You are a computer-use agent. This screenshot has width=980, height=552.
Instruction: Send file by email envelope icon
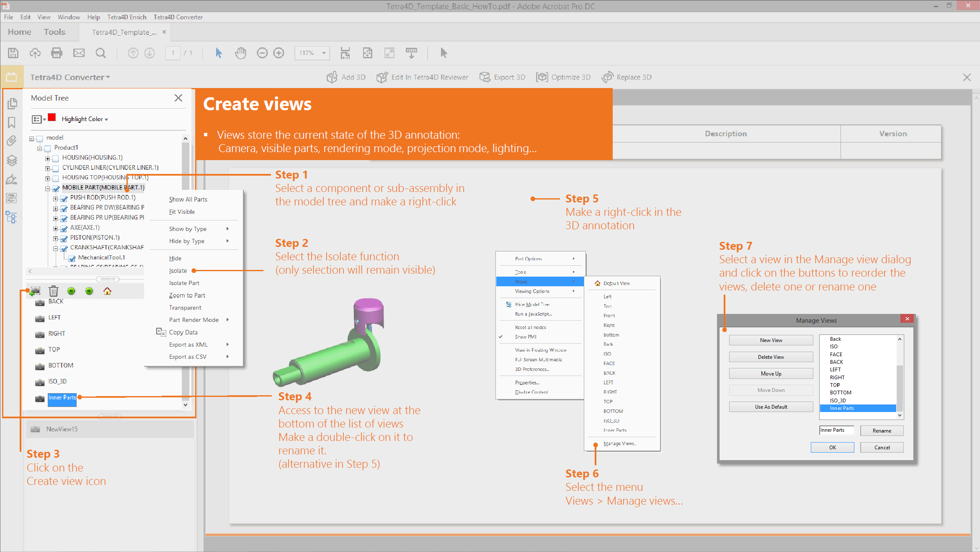click(x=79, y=53)
